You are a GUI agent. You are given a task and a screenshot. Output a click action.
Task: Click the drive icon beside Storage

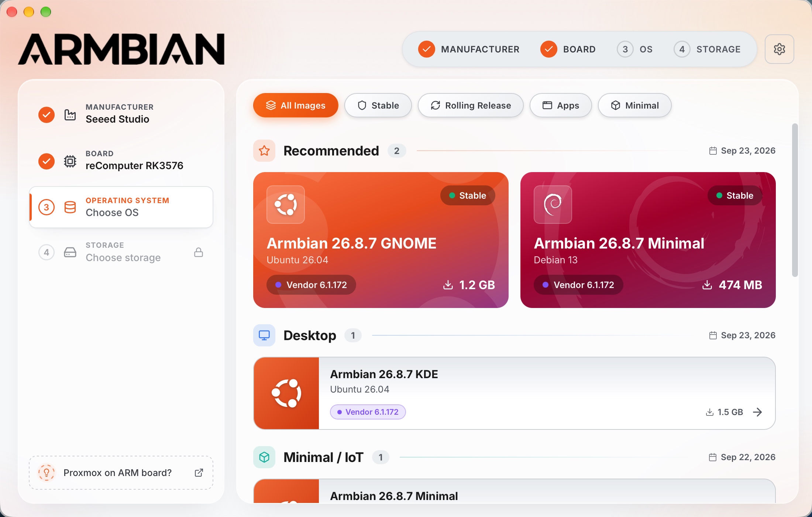70,252
